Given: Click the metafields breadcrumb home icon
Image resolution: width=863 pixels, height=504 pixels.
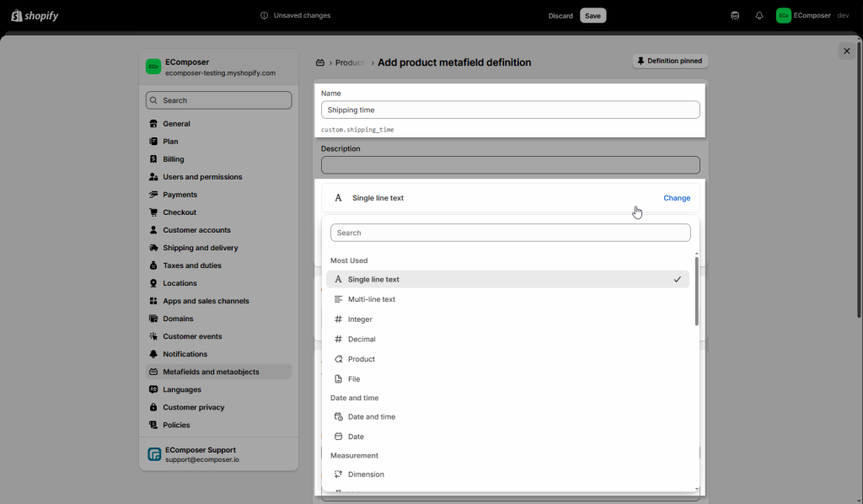Looking at the screenshot, I should (x=319, y=62).
